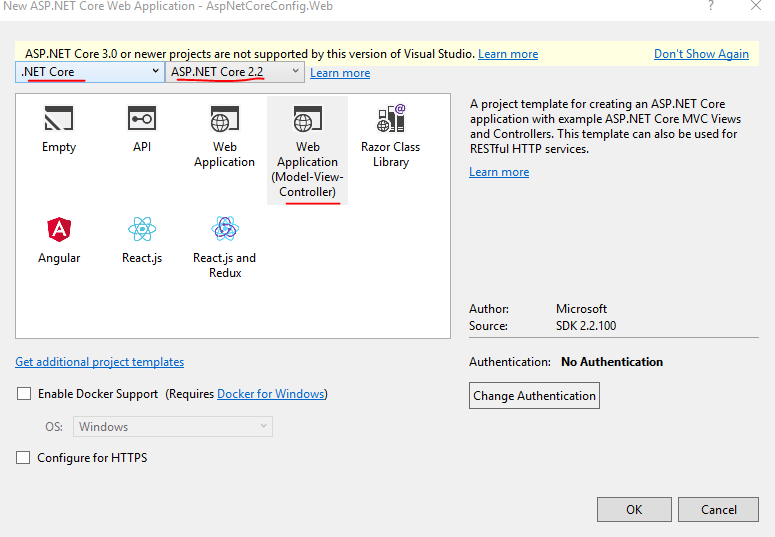Expand the OS Windows dropdown
The image size is (775, 537).
(x=172, y=426)
